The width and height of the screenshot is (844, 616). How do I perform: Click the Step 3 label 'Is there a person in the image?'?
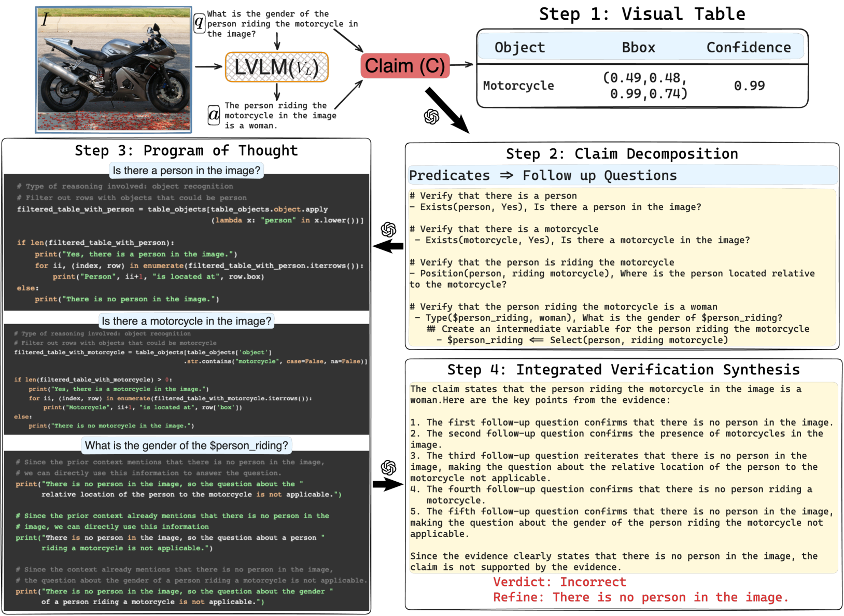tap(187, 171)
